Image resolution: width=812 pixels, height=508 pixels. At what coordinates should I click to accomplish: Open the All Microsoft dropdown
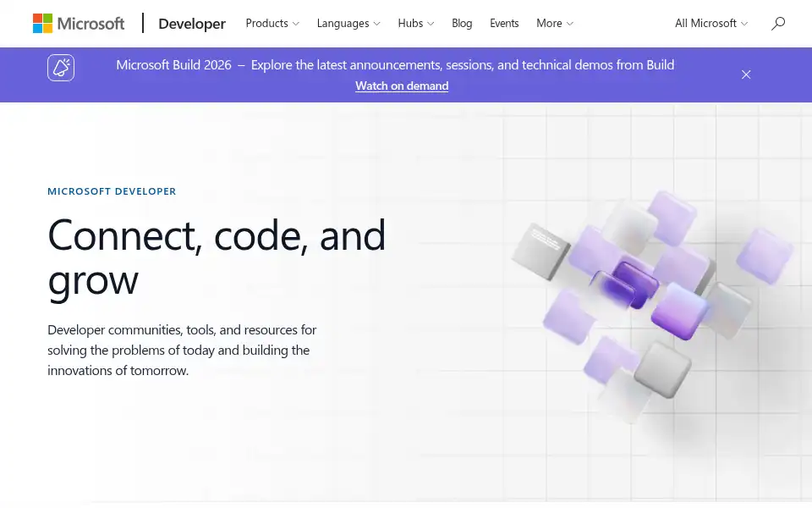[711, 24]
